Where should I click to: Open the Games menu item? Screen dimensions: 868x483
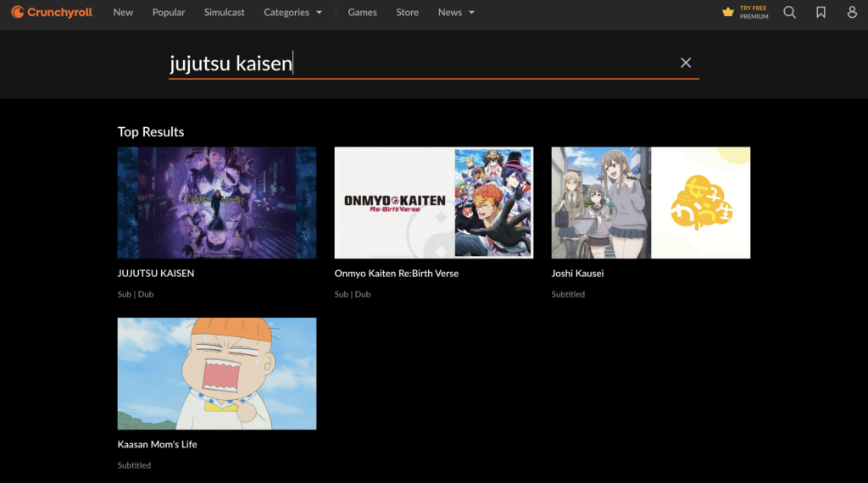(x=362, y=12)
